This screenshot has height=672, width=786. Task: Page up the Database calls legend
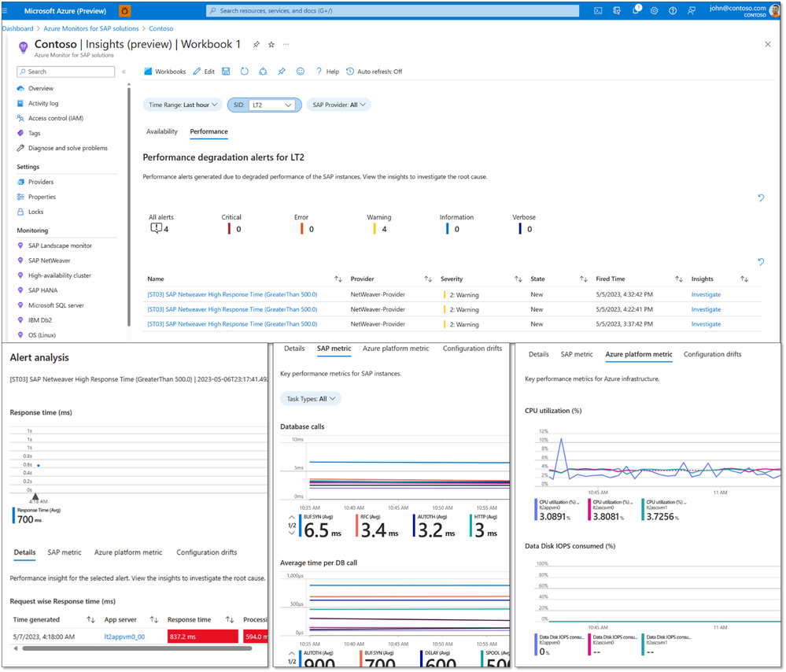[x=292, y=517]
